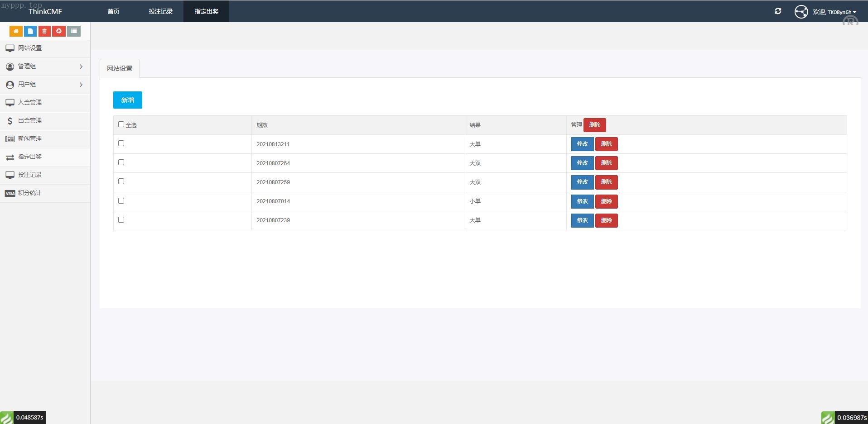Viewport: 868px width, 424px height.
Task: Click the red trash can shortcut icon
Action: pos(44,31)
